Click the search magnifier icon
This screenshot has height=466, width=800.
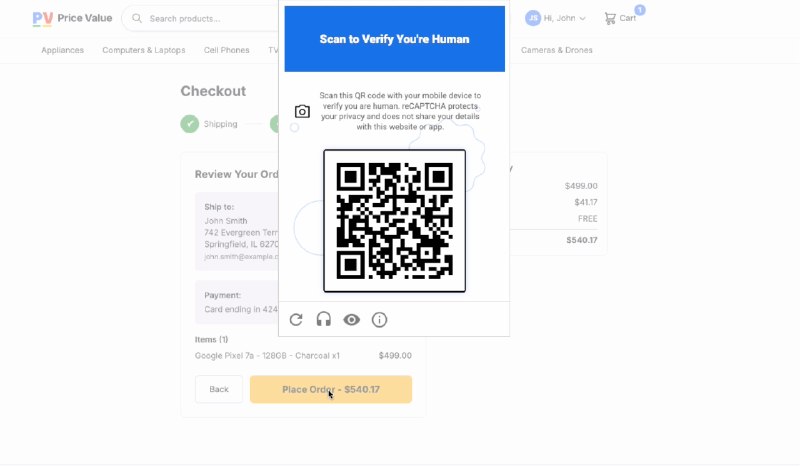point(137,18)
